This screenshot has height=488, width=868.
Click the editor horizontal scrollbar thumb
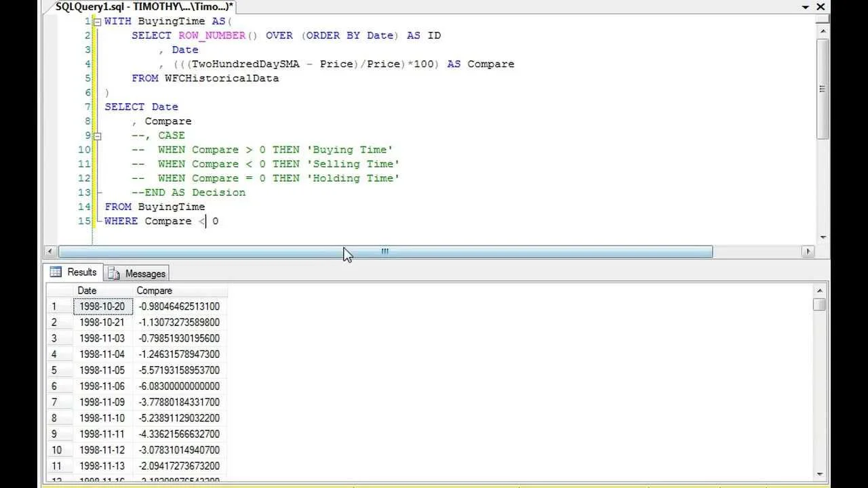(x=384, y=251)
